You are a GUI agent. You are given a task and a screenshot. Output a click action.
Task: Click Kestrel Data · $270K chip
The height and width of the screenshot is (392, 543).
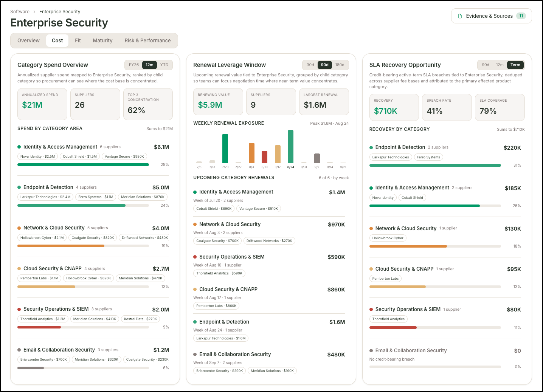[x=140, y=319]
